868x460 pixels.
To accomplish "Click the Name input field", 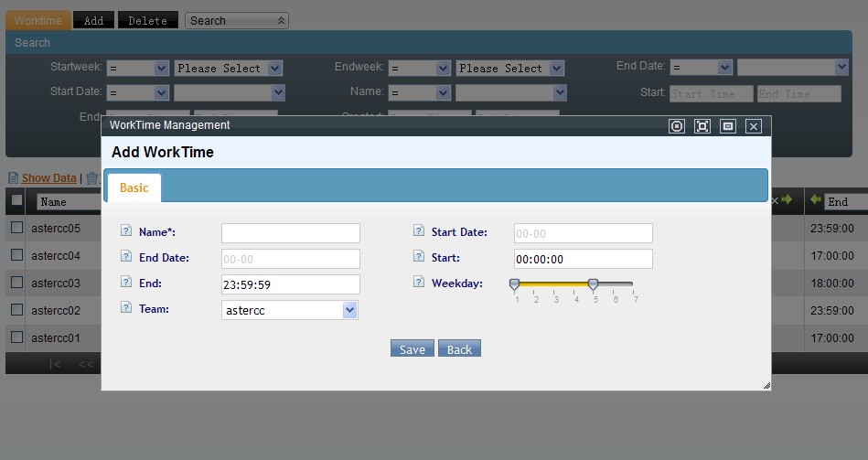I will click(x=291, y=233).
